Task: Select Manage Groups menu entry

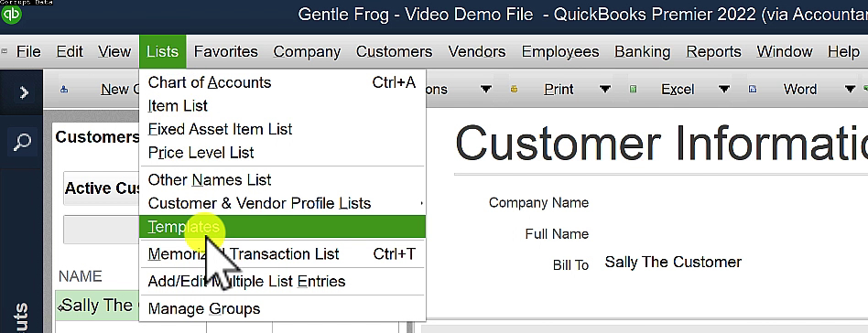Action: pyautogui.click(x=283, y=308)
